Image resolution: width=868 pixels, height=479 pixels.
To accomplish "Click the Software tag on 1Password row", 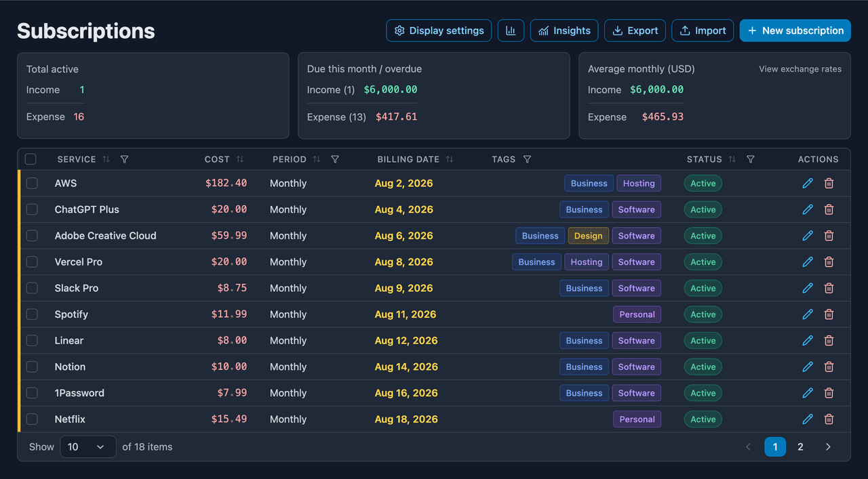I will pos(637,393).
